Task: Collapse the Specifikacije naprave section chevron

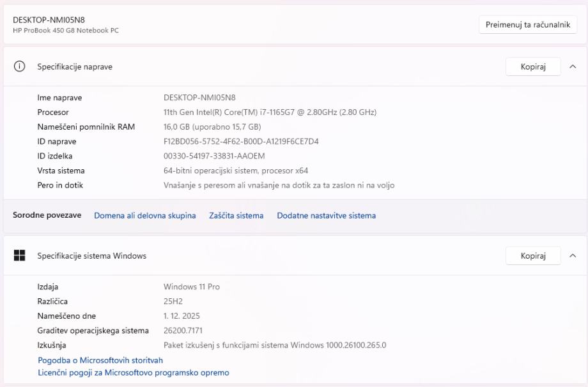Action: point(573,66)
